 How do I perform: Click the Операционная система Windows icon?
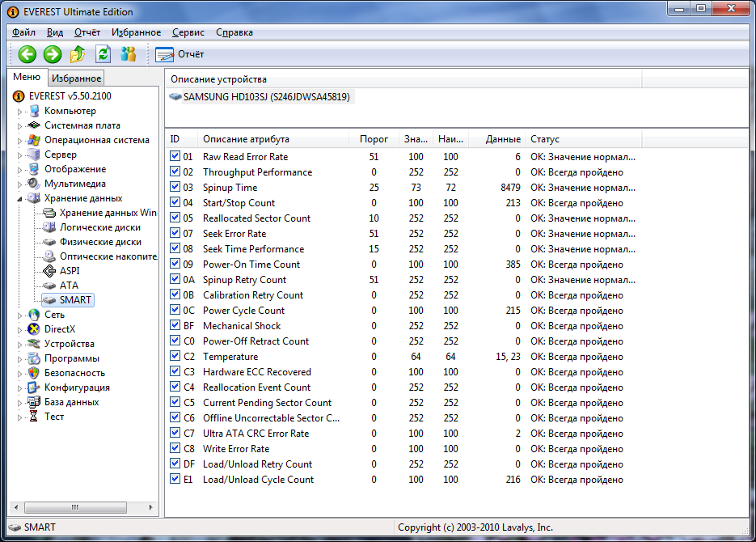pyautogui.click(x=34, y=140)
